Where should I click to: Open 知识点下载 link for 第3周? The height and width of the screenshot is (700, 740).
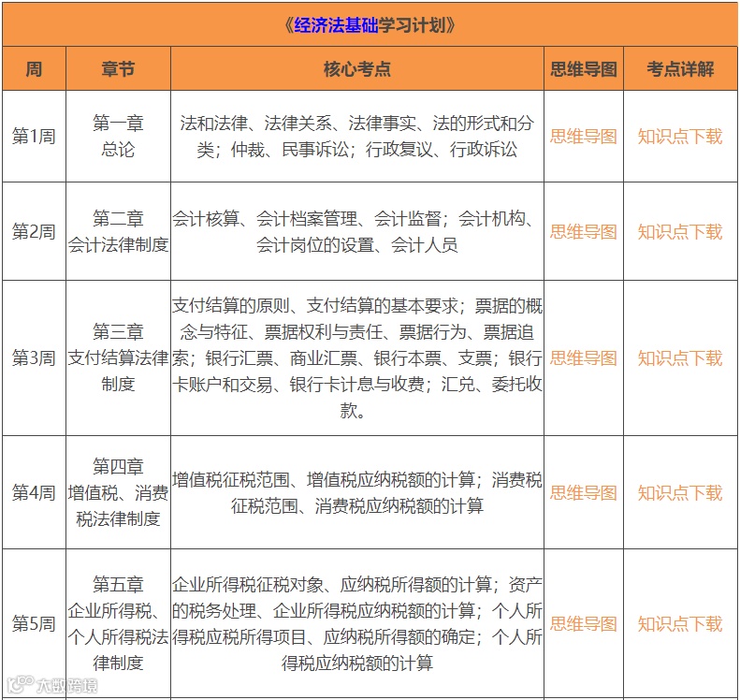[x=680, y=358]
